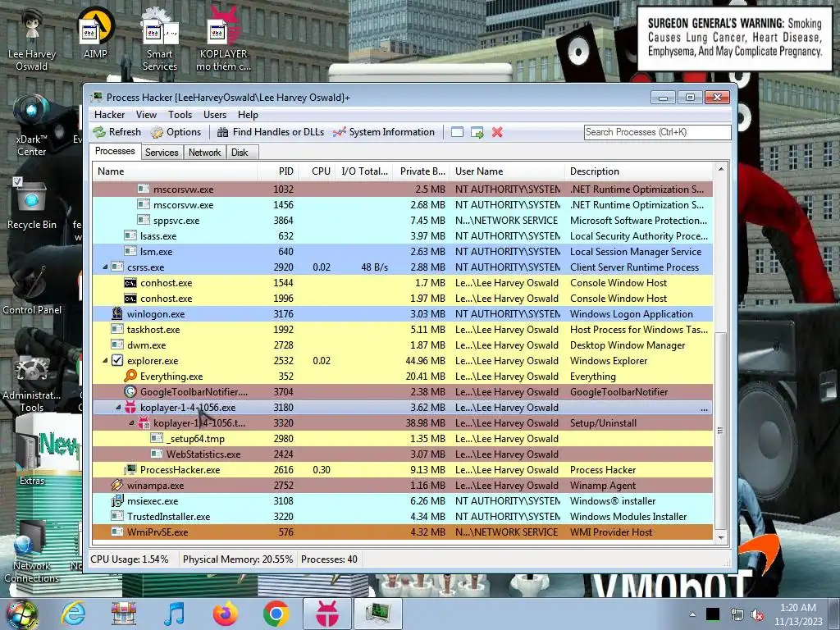Select the lsass.exe process row

click(402, 235)
